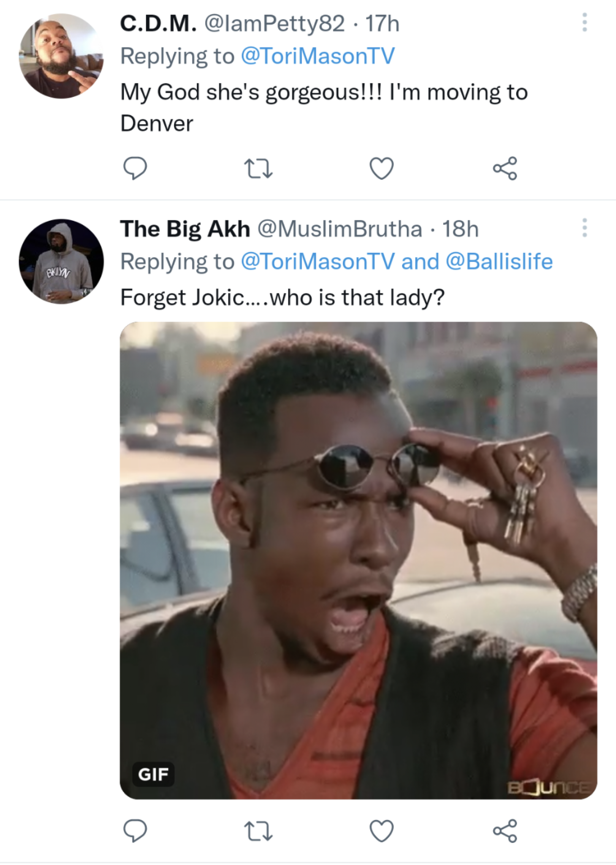Viewport: 616px width, 865px height.
Task: Open more options for C.D.M.'s tweet
Action: pyautogui.click(x=584, y=22)
